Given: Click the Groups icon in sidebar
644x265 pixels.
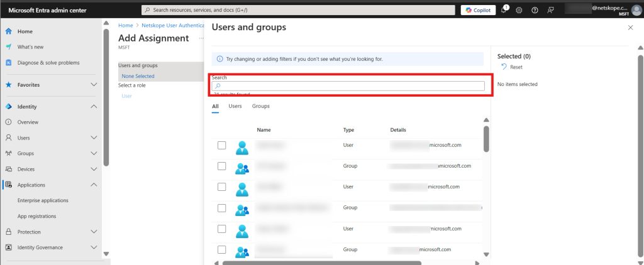Looking at the screenshot, I should [x=9, y=153].
